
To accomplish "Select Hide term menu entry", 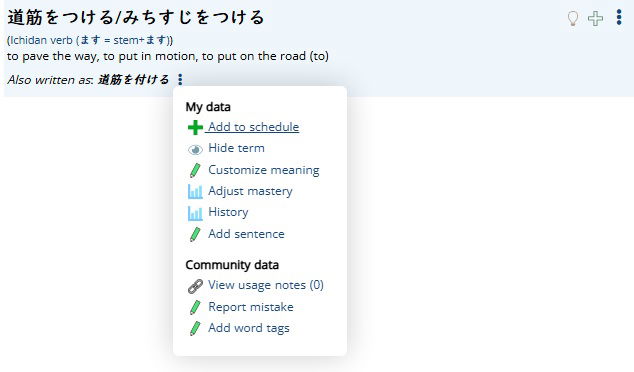I will click(236, 148).
